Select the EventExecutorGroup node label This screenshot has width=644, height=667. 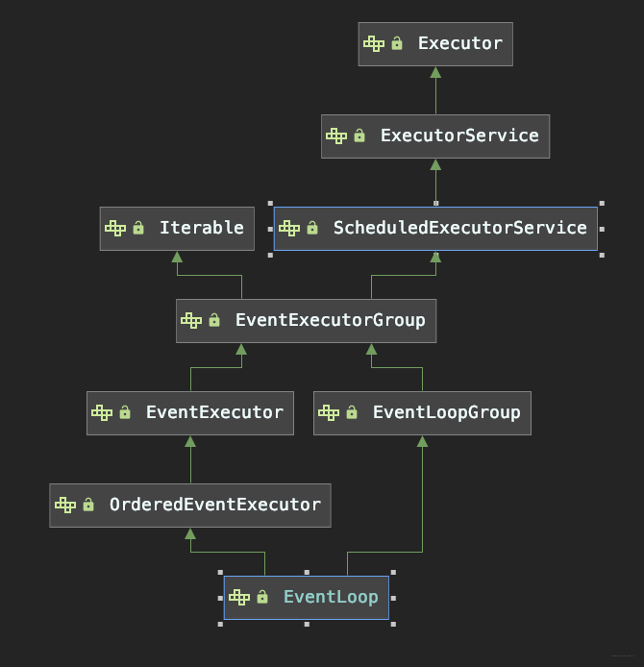pos(330,320)
